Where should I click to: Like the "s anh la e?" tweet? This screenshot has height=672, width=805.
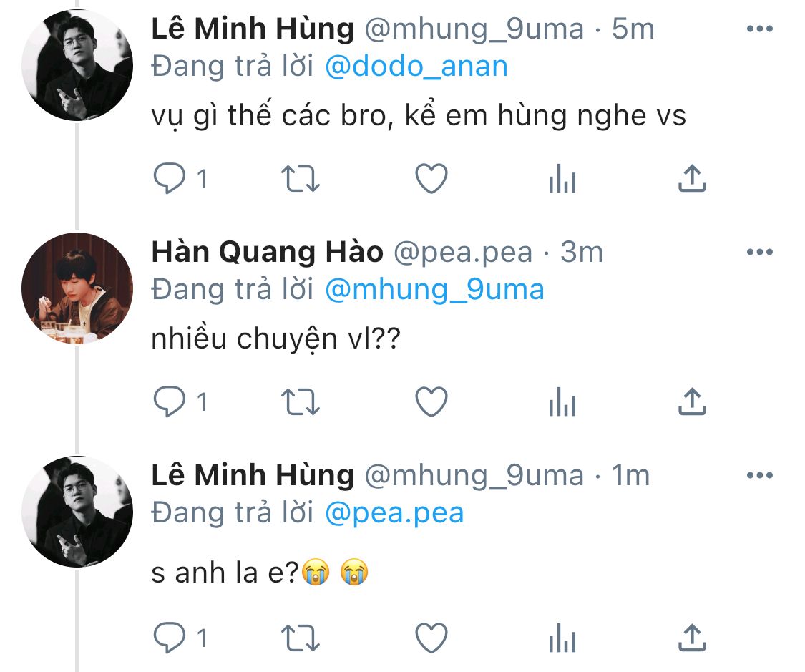point(431,637)
